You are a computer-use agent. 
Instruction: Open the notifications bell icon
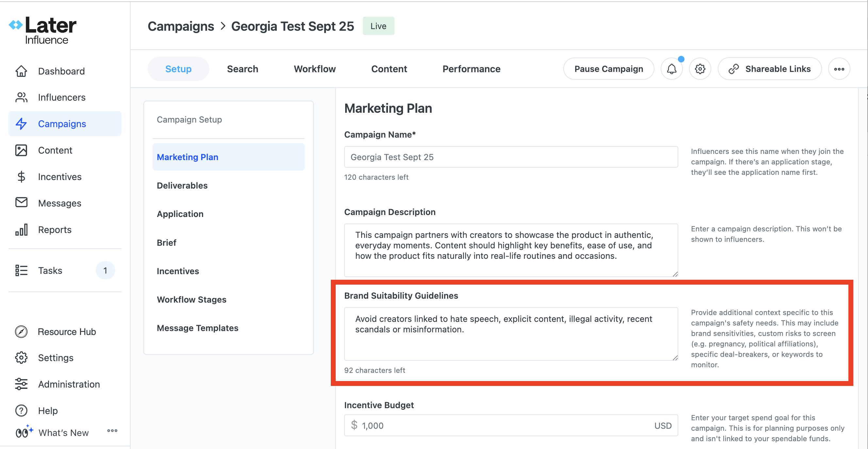pos(671,69)
